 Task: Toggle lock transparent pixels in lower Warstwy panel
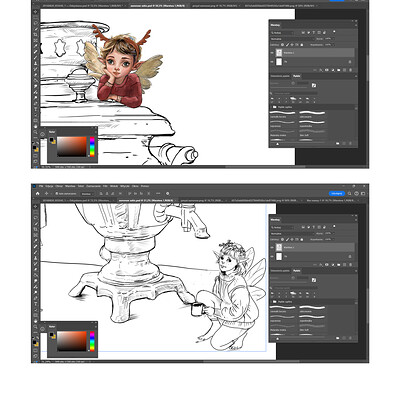pos(282,239)
